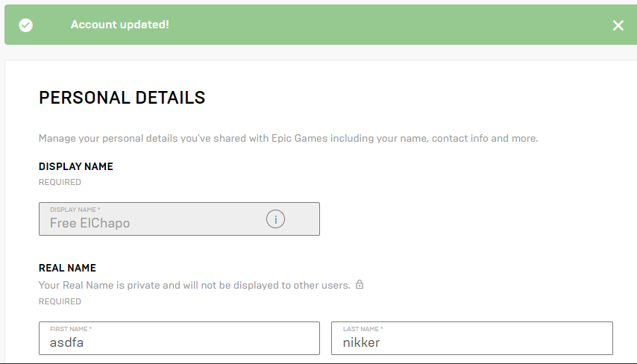Click the "Account updated!" message text
Image resolution: width=637 pixels, height=364 pixels.
click(x=119, y=25)
